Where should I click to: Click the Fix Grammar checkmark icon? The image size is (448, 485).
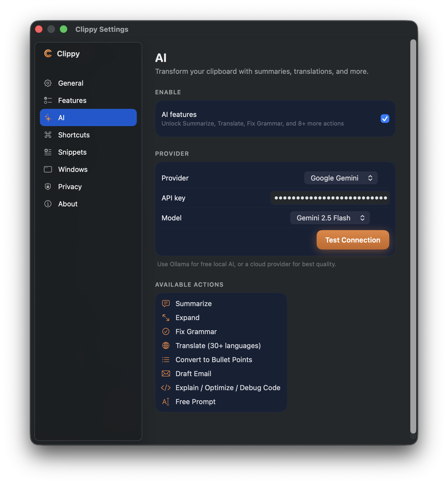[166, 331]
